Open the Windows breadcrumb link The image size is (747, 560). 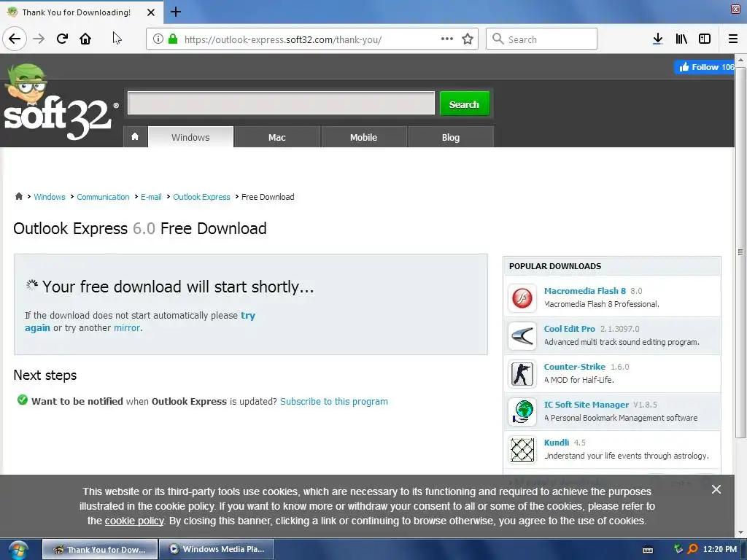click(x=50, y=197)
